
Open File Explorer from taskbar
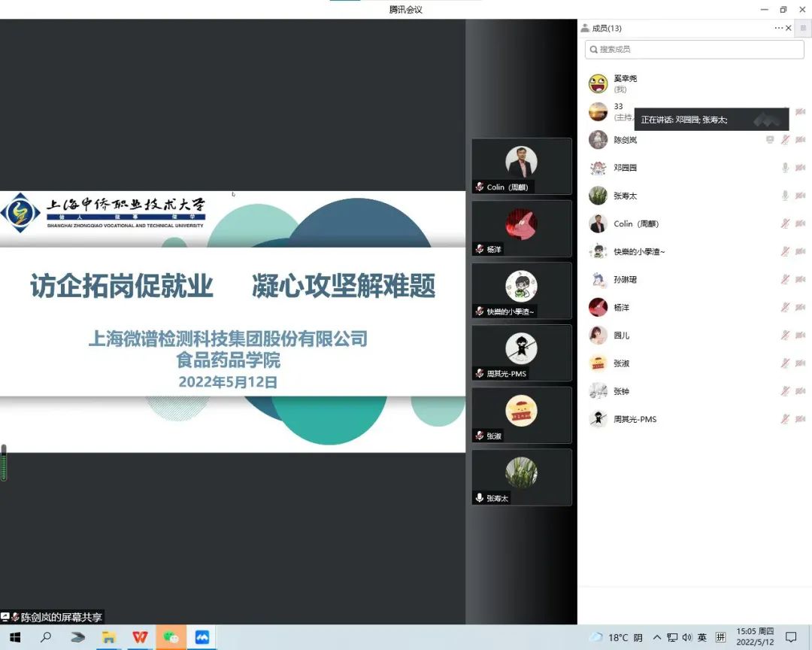click(x=109, y=637)
